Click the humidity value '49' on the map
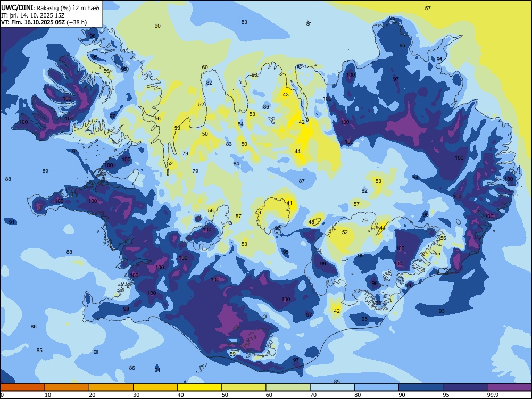532x399 pixels. click(258, 213)
